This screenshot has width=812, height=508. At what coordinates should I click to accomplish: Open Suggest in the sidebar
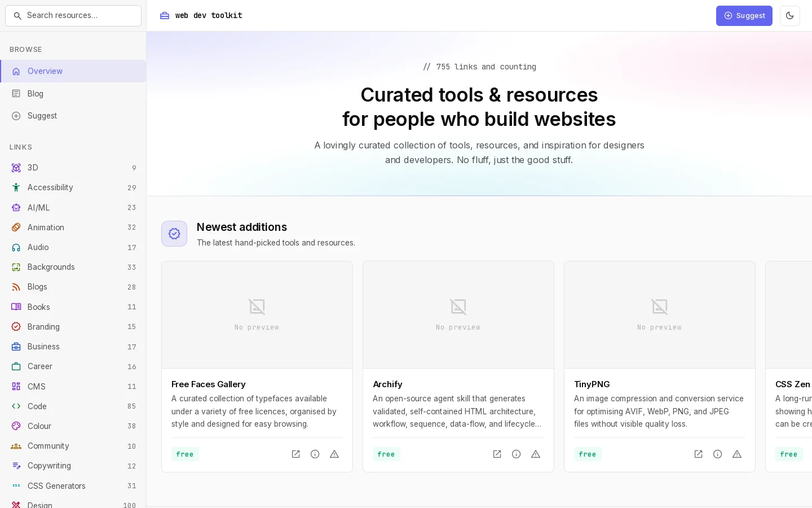(73, 116)
